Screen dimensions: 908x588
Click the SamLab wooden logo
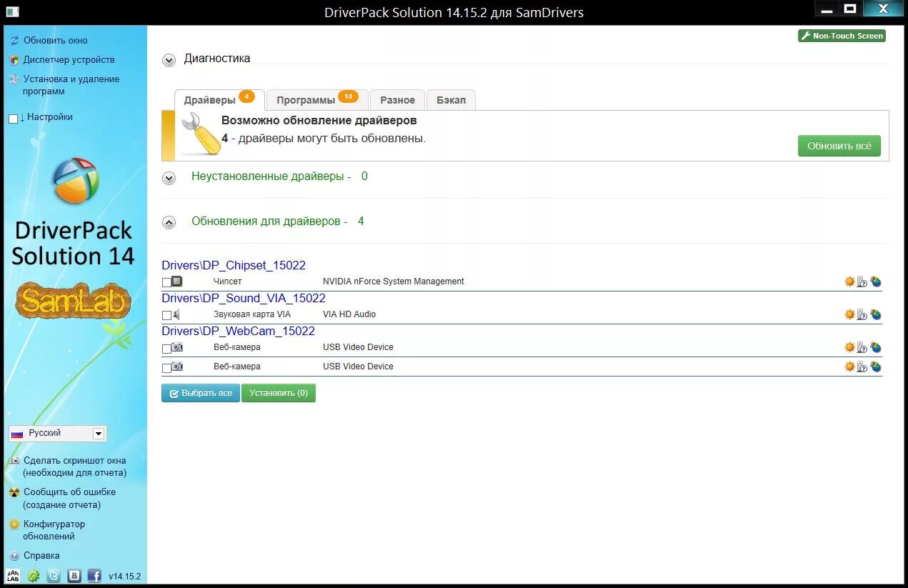pos(73,301)
